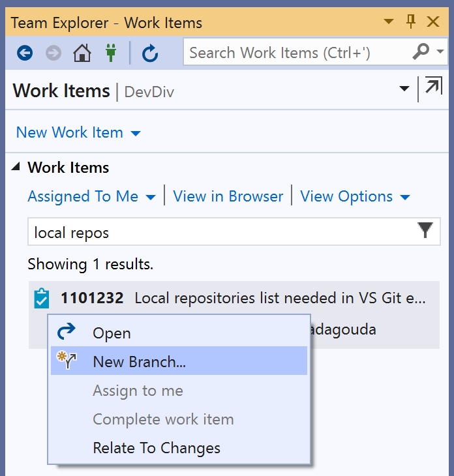Click the Work Items page heading

[x=61, y=91]
